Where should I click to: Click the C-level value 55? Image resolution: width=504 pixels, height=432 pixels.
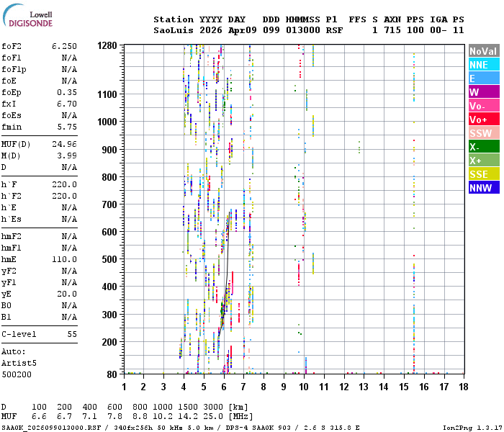pos(72,334)
